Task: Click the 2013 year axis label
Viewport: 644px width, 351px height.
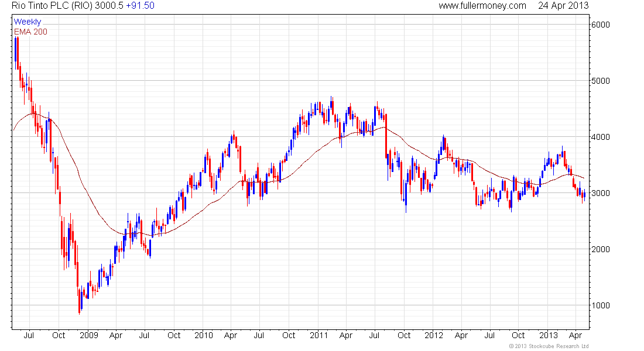Action: [x=549, y=335]
